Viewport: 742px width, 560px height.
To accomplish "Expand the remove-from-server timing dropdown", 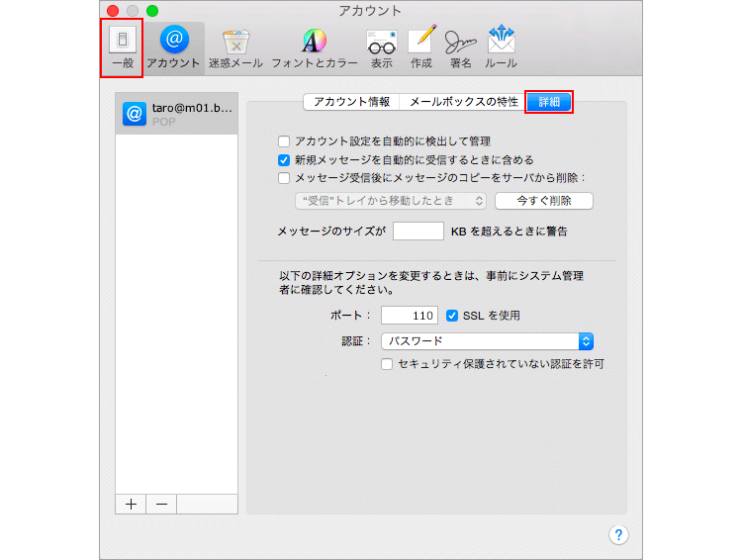I will click(392, 201).
